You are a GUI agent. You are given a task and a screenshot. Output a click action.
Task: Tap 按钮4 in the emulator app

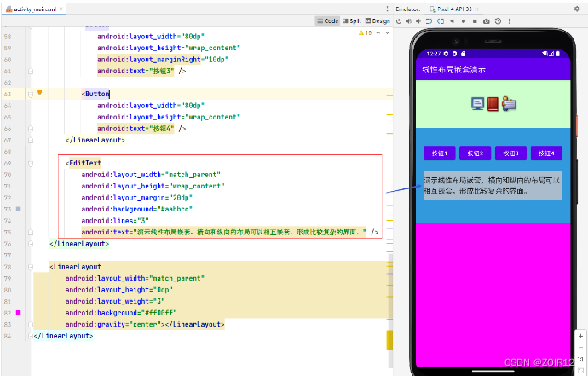click(x=546, y=153)
